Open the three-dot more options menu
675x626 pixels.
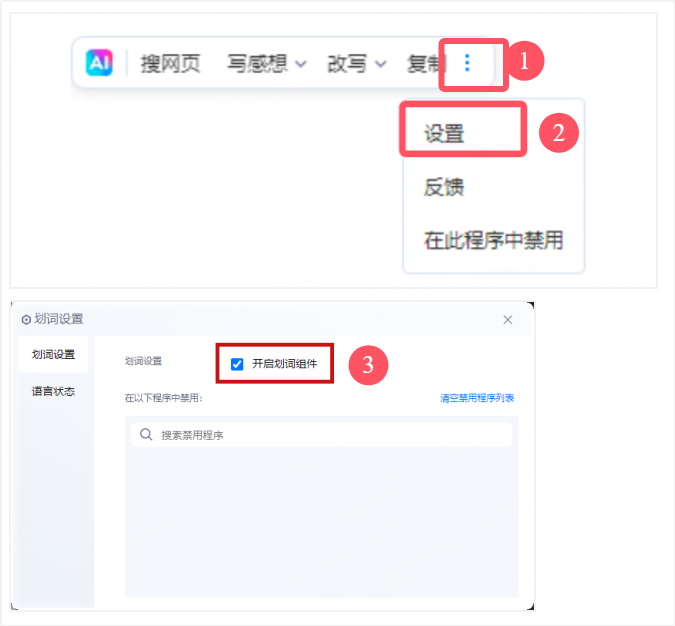(467, 63)
